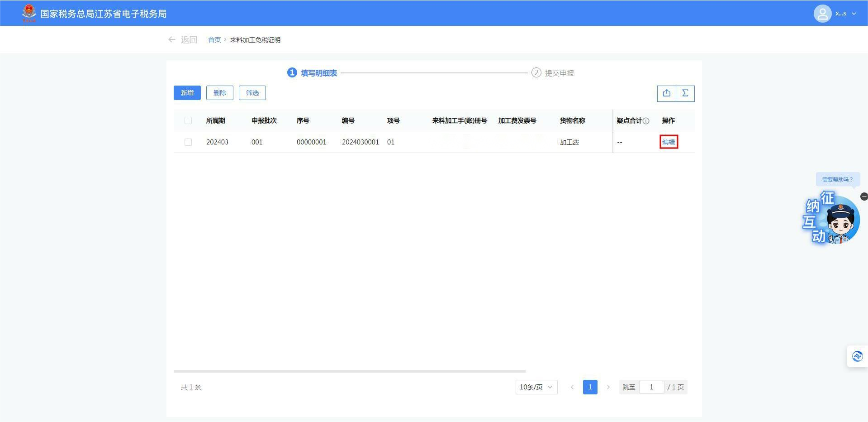Go to next page arrow
The image size is (868, 422).
point(608,387)
